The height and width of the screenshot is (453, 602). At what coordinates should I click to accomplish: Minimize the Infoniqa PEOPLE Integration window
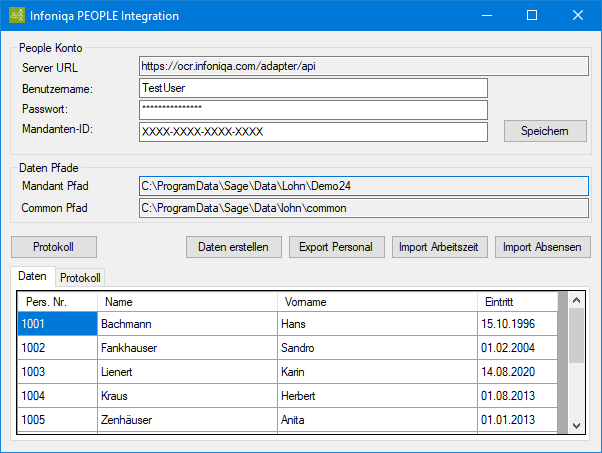pyautogui.click(x=487, y=15)
